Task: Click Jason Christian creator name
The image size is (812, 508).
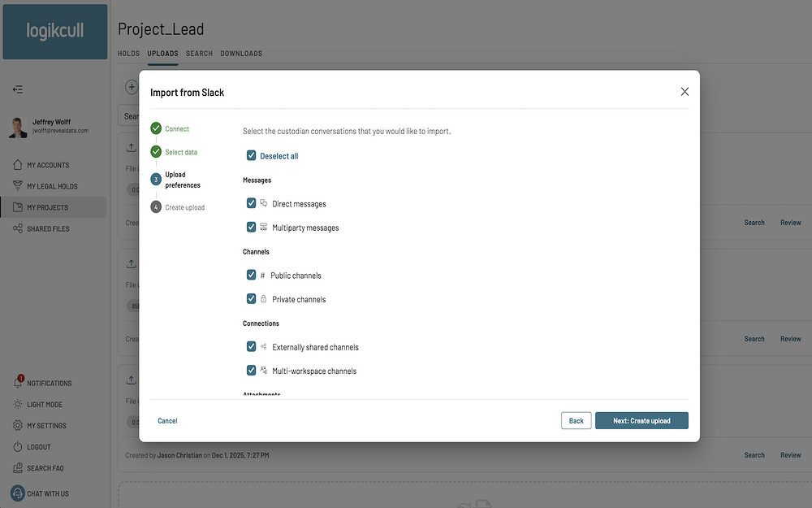Action: point(179,455)
